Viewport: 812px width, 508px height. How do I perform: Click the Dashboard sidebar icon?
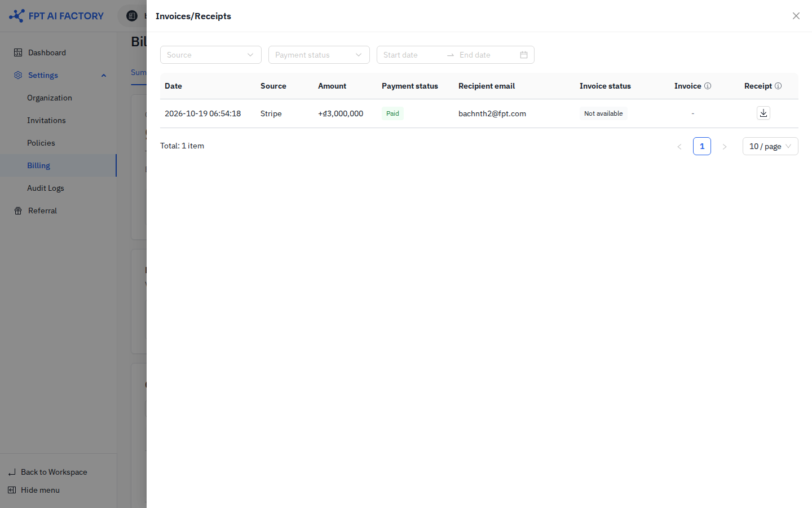(x=18, y=52)
